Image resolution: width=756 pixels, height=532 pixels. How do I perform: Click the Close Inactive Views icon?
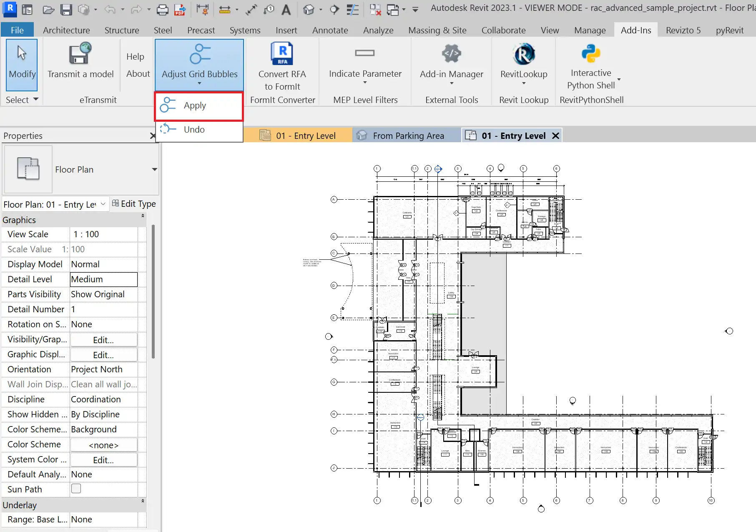[x=375, y=9]
